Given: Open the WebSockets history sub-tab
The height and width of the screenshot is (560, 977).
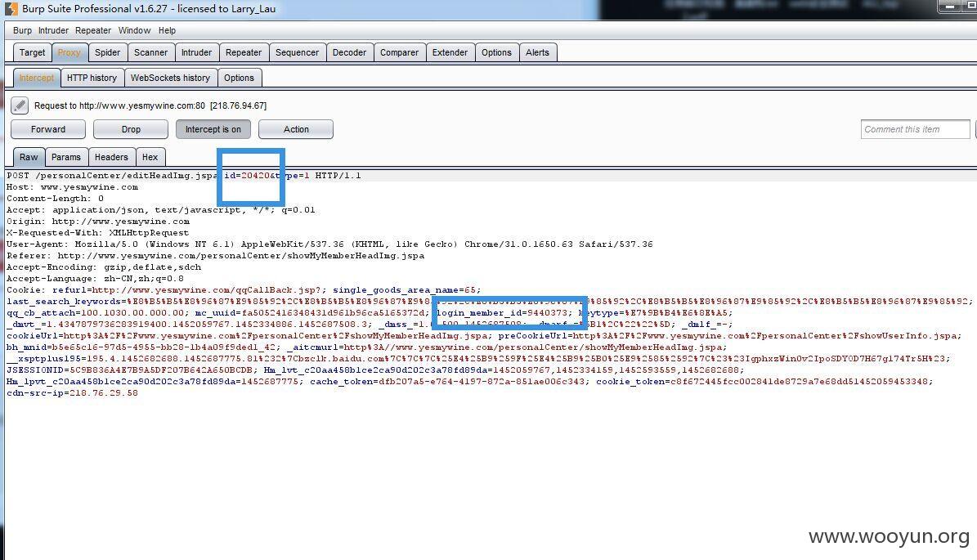Looking at the screenshot, I should [171, 78].
